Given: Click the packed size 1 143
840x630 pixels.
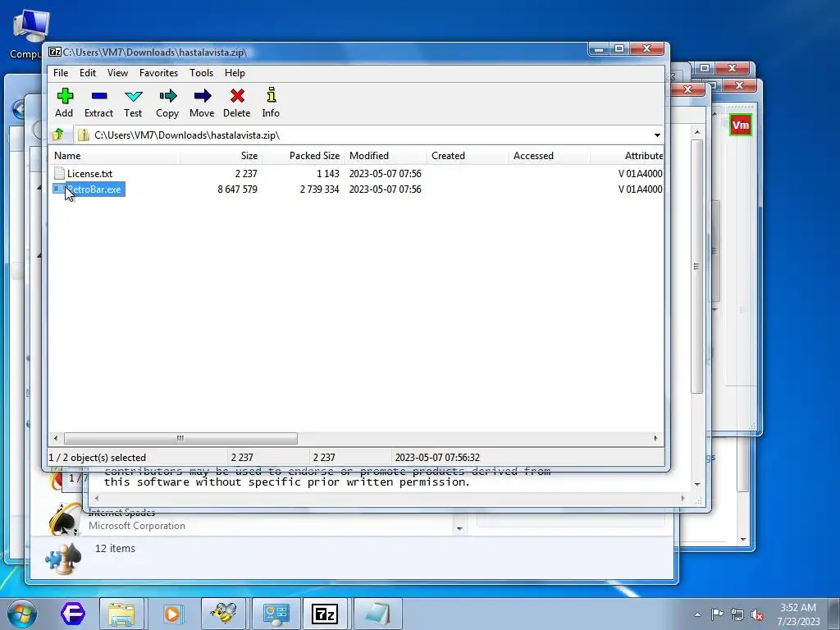Looking at the screenshot, I should (328, 174).
